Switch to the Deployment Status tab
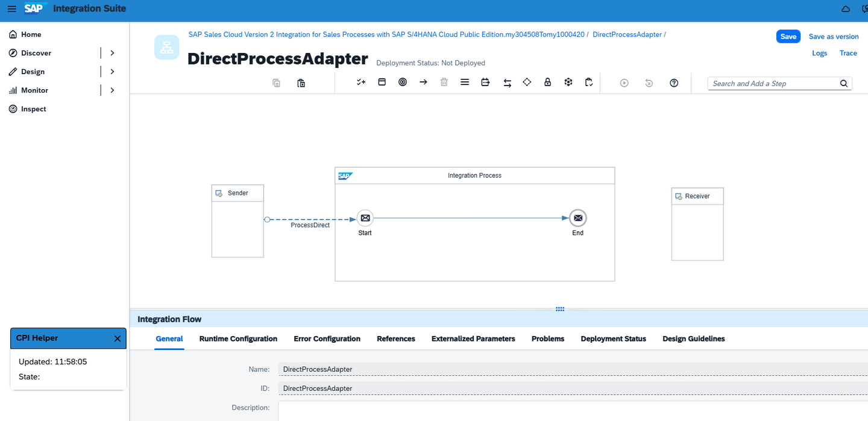This screenshot has height=421, width=868. pos(613,338)
